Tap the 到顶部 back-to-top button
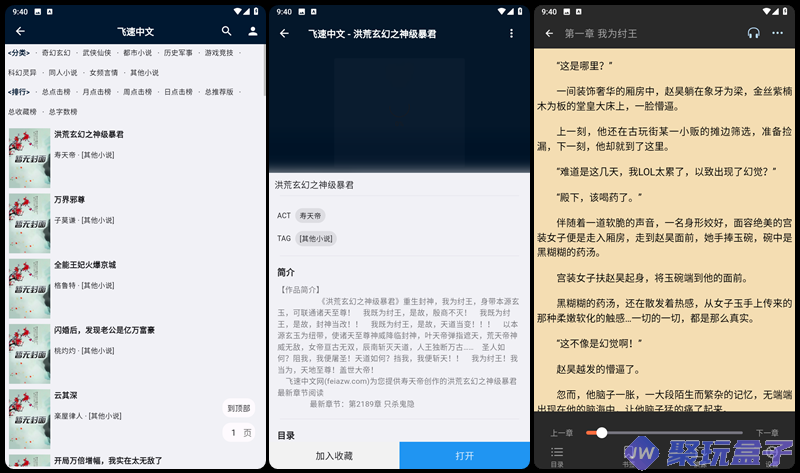This screenshot has height=473, width=800. 239,408
